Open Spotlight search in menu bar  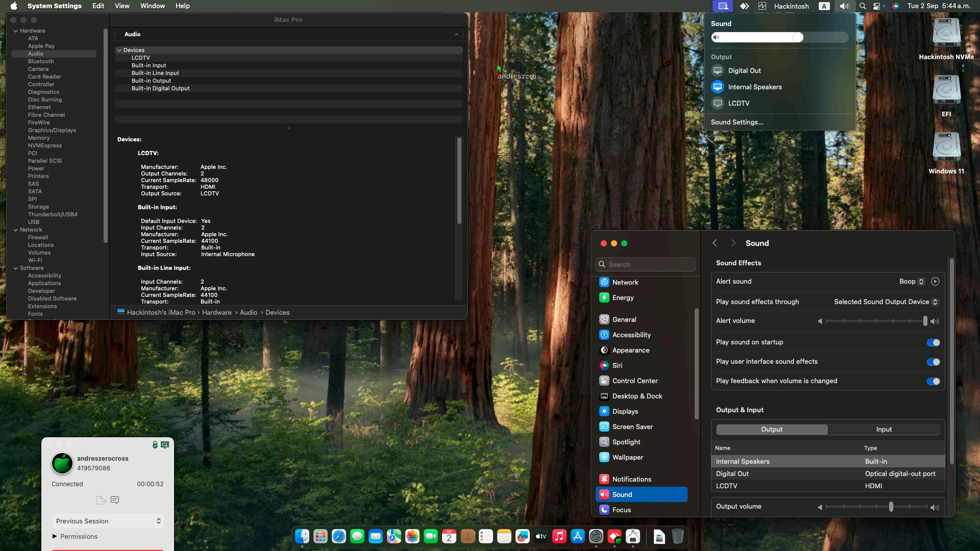(x=862, y=6)
